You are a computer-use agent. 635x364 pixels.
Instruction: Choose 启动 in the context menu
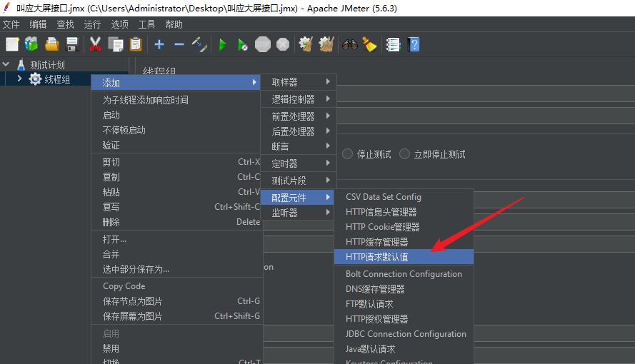[176, 116]
